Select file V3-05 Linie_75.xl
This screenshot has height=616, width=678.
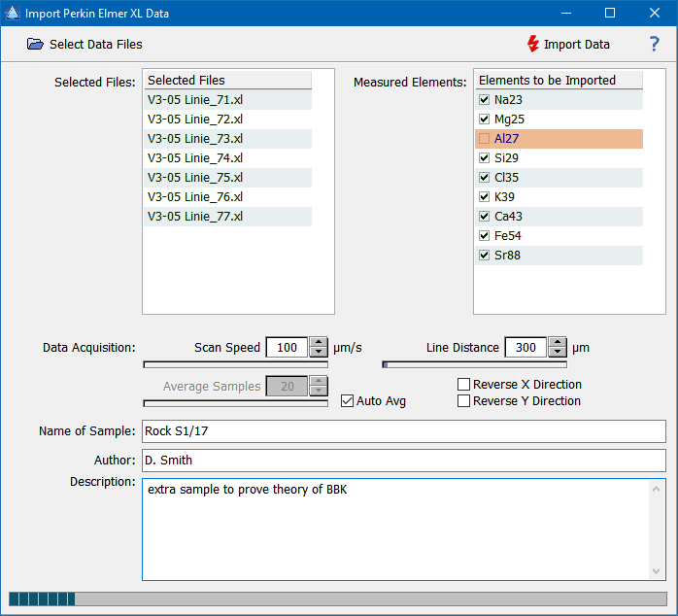228,178
